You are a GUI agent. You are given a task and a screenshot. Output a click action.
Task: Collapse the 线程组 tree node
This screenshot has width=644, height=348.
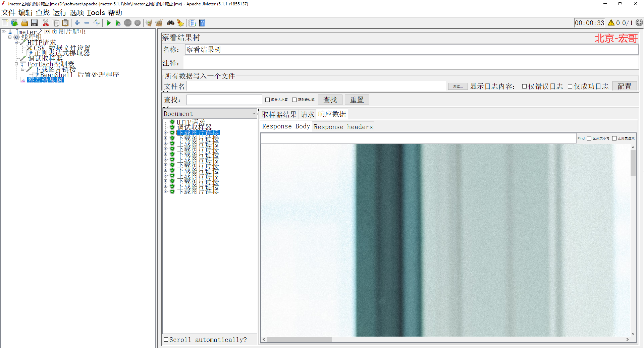(x=10, y=37)
